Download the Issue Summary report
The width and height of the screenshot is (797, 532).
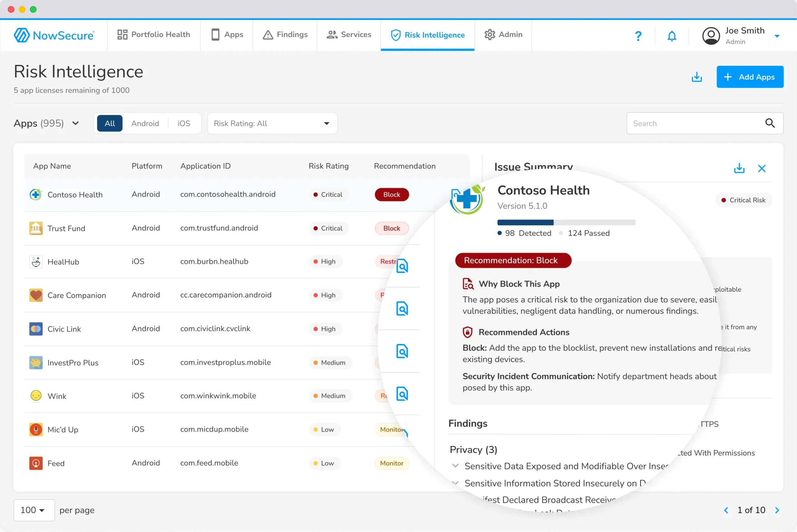[x=739, y=168]
